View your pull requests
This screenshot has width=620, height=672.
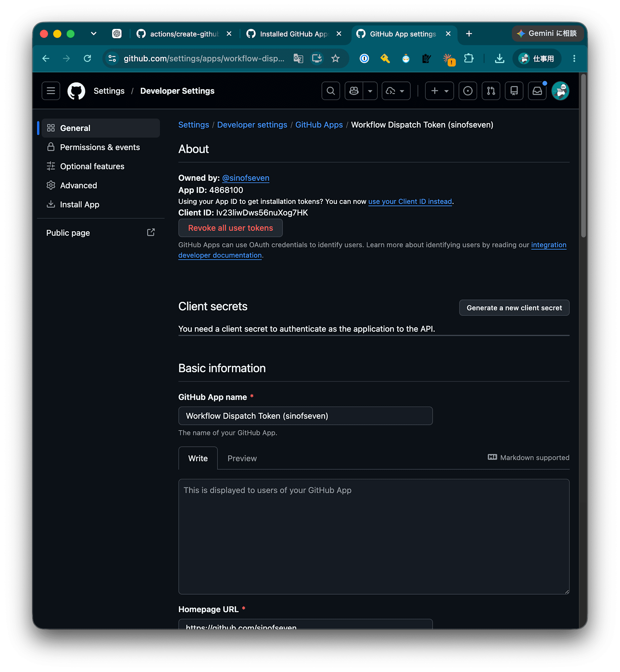(490, 91)
